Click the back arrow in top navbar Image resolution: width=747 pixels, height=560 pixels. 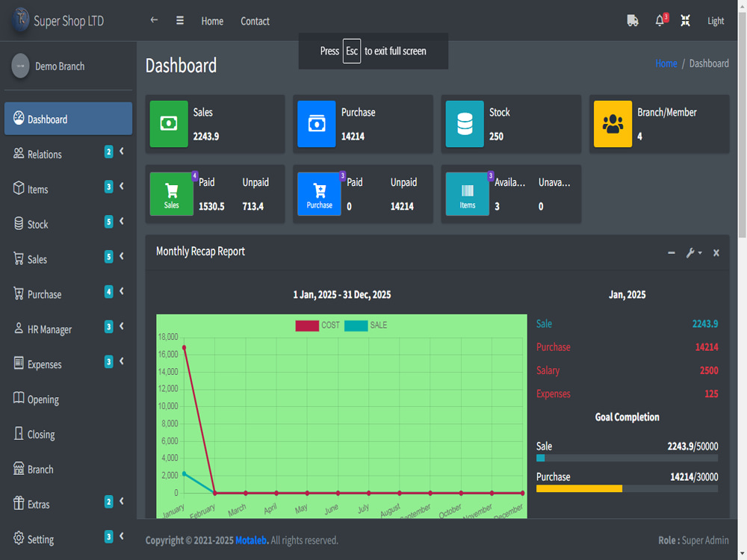click(x=154, y=20)
